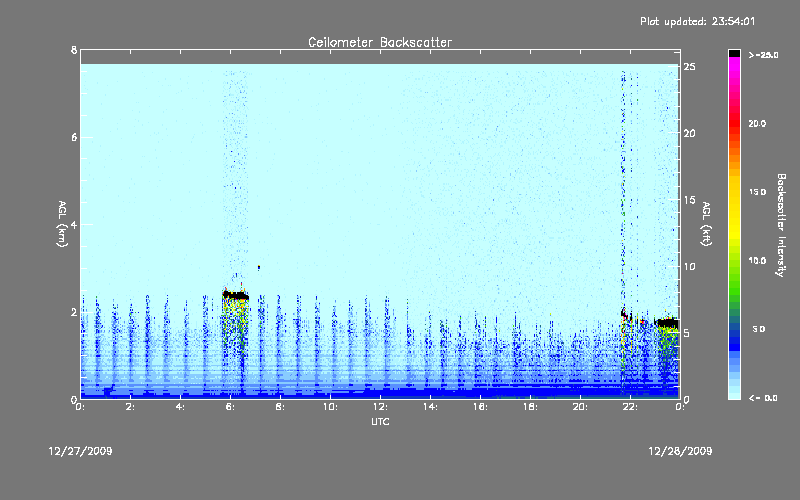Click the '>=25.0' colorbar label

[x=763, y=55]
